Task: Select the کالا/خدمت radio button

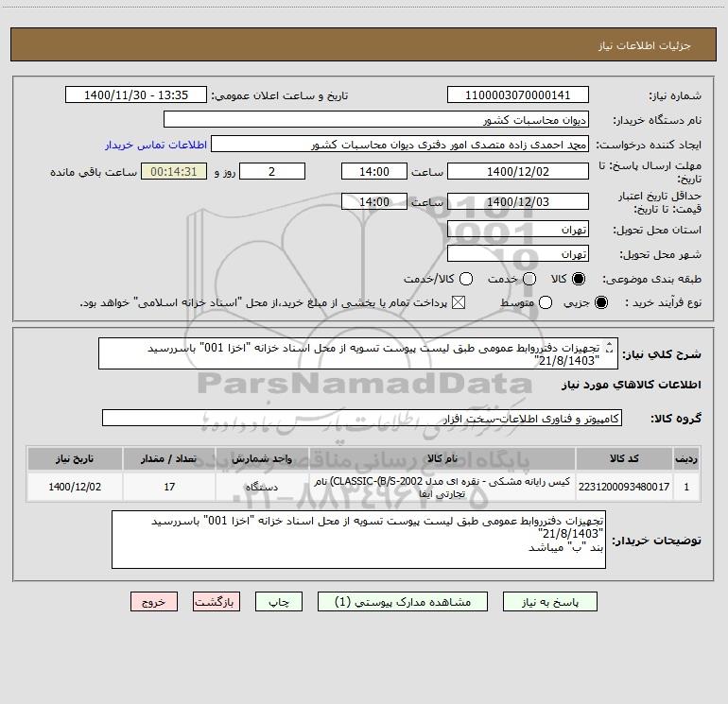Action: click(x=466, y=279)
